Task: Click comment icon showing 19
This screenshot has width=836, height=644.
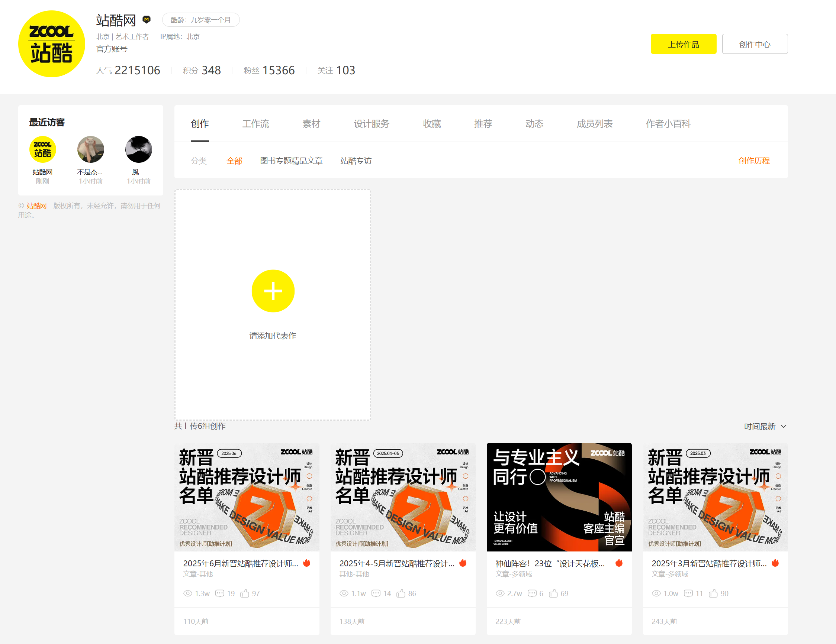Action: point(220,593)
